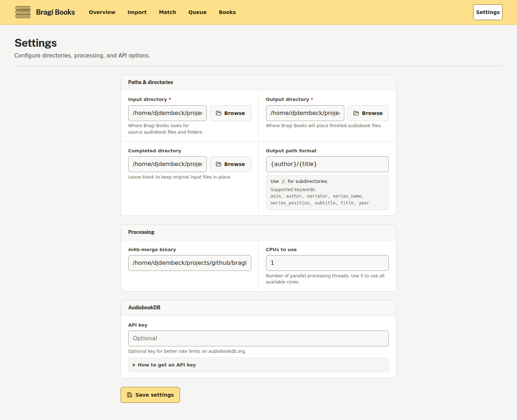
Task: Click the CPUs to use field
Action: (327, 263)
